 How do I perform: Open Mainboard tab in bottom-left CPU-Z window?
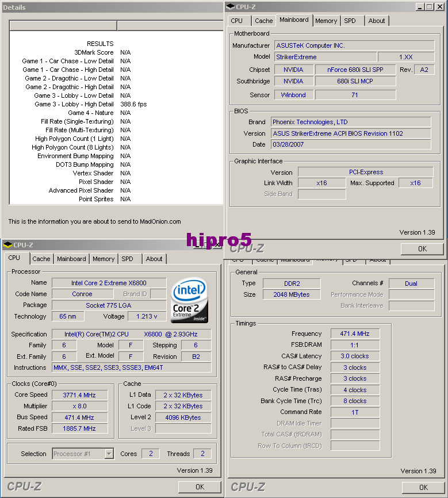(71, 259)
